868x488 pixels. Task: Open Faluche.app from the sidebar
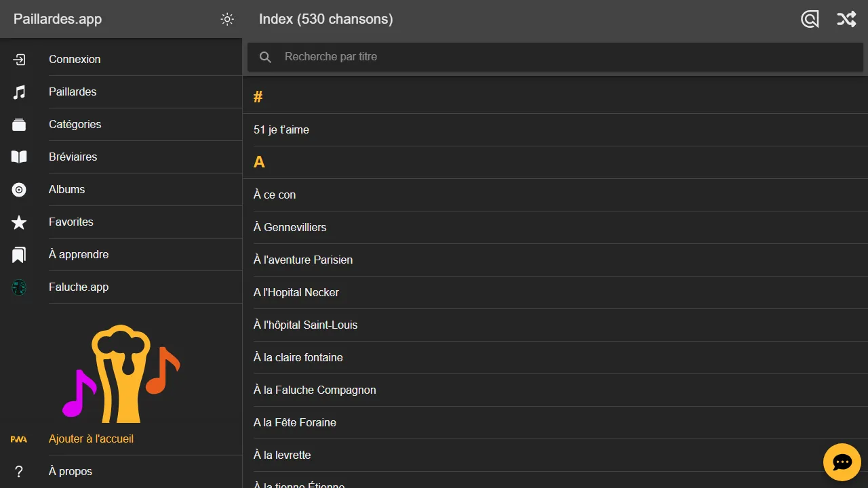click(79, 287)
